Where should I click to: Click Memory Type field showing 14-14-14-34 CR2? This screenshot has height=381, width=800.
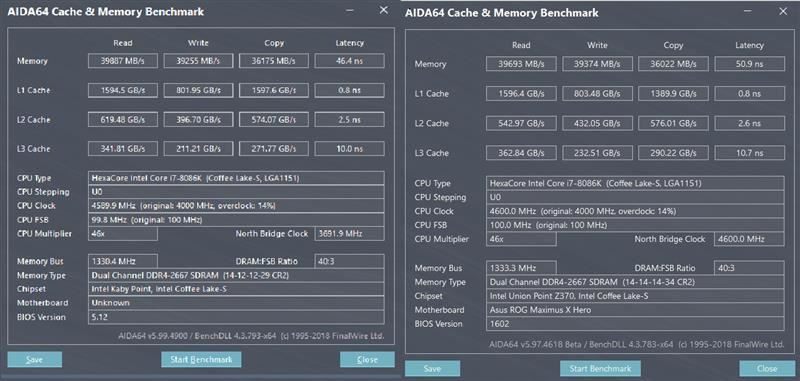(x=635, y=282)
